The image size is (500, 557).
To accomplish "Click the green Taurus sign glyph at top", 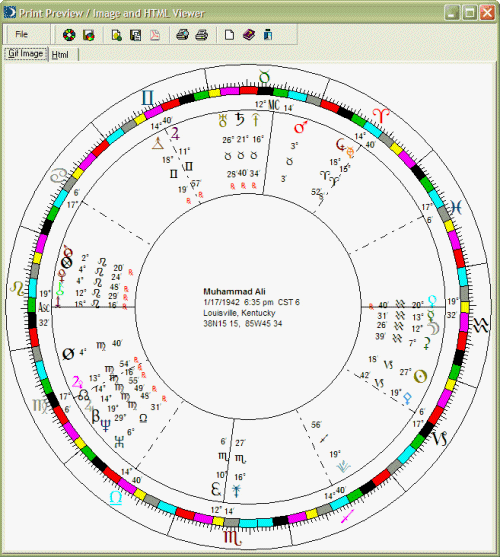I will point(264,77).
